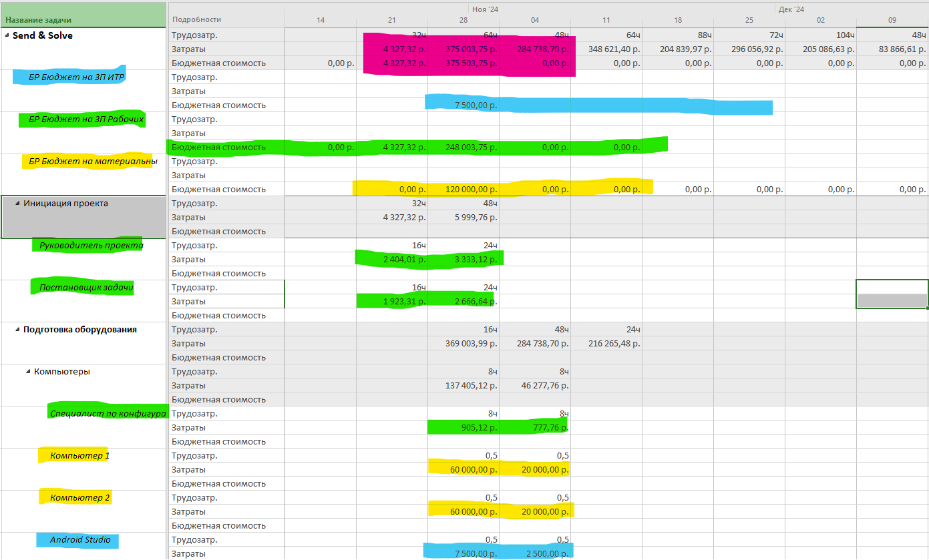Select the week 14 timescale header
Screen dimensions: 929x560
click(x=321, y=21)
